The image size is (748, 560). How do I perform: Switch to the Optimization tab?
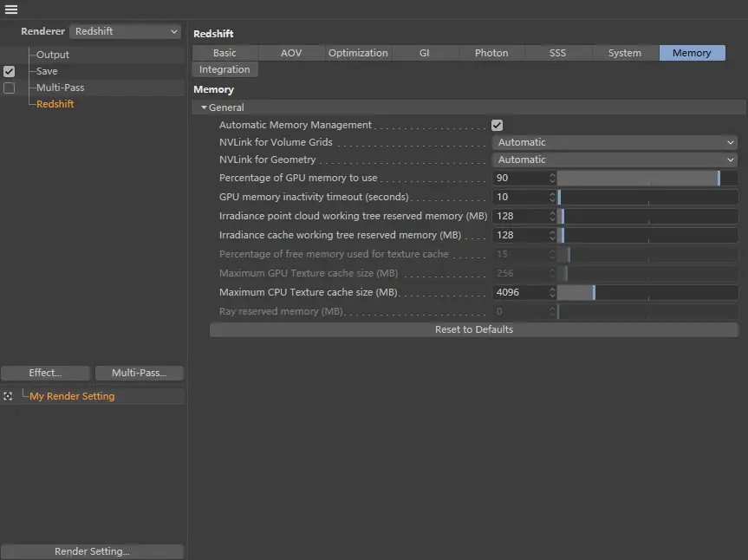coord(358,53)
